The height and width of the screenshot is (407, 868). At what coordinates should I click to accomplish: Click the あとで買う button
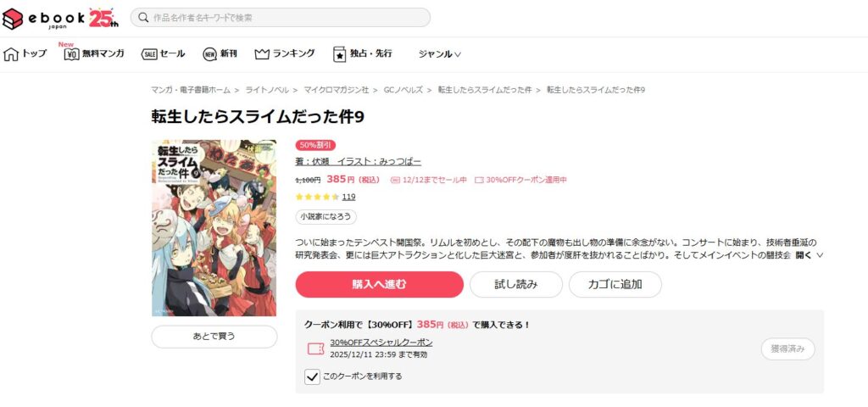(214, 337)
